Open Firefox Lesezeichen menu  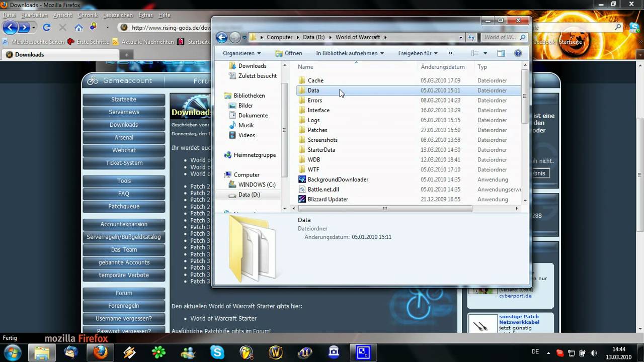[x=118, y=15]
